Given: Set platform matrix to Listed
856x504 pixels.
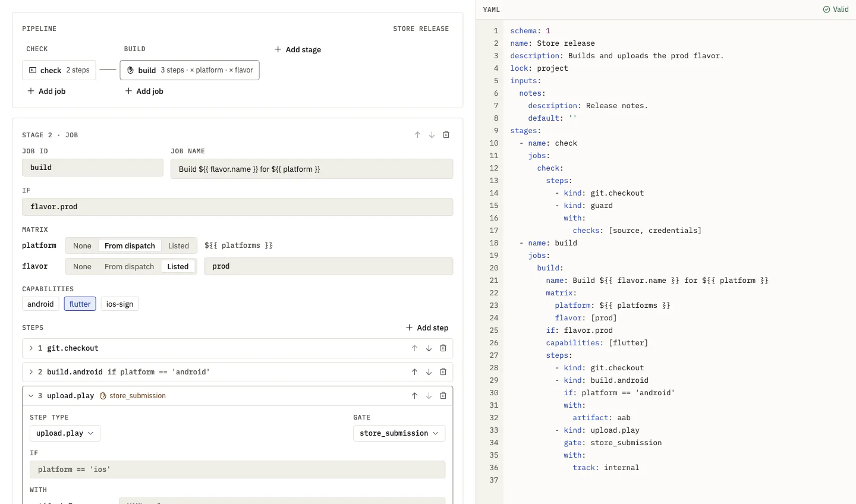Looking at the screenshot, I should click(x=178, y=246).
